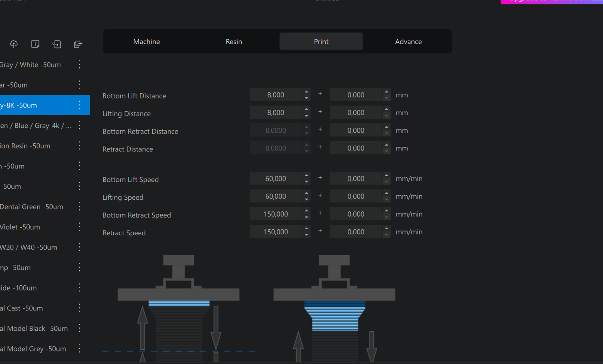Open the three-dot menu for Dental Green -50um

coord(79,207)
